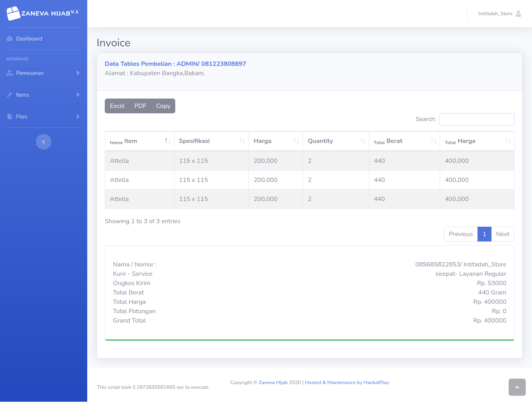
Task: Open the Items sidebar item
Action: tap(44, 95)
